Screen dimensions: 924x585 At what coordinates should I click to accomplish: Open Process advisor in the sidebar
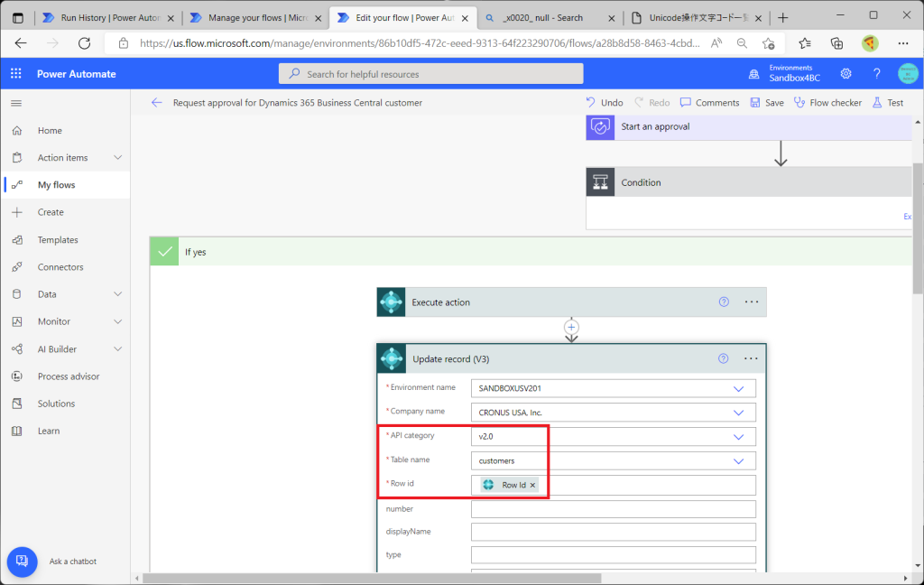point(65,376)
